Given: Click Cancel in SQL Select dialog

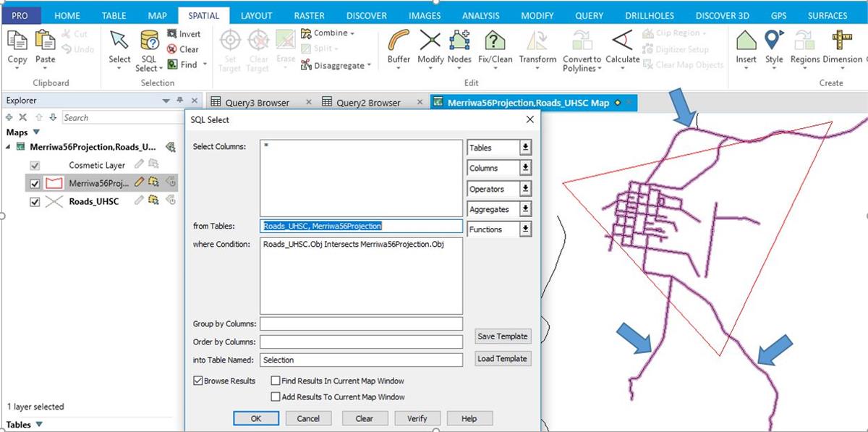Looking at the screenshot, I should [308, 418].
